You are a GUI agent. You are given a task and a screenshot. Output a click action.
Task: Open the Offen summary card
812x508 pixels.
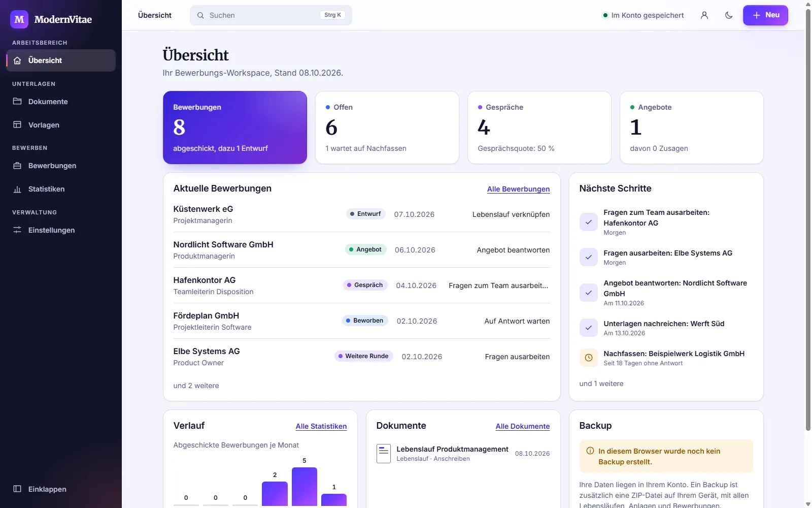point(387,128)
